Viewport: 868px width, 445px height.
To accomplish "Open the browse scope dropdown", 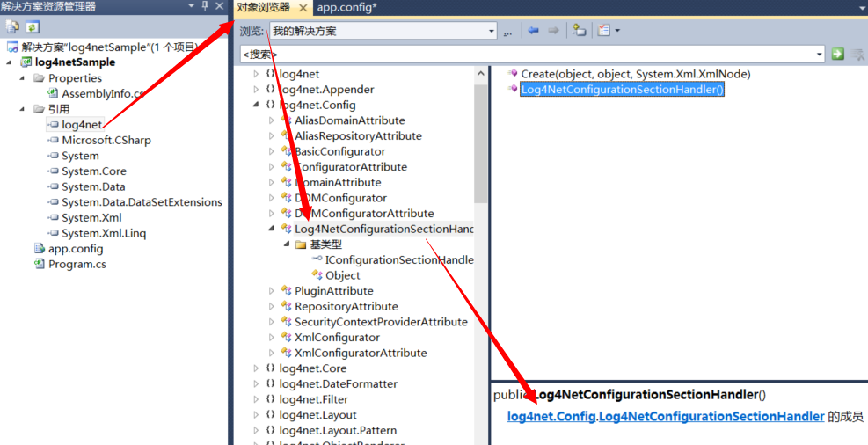I will coord(491,31).
